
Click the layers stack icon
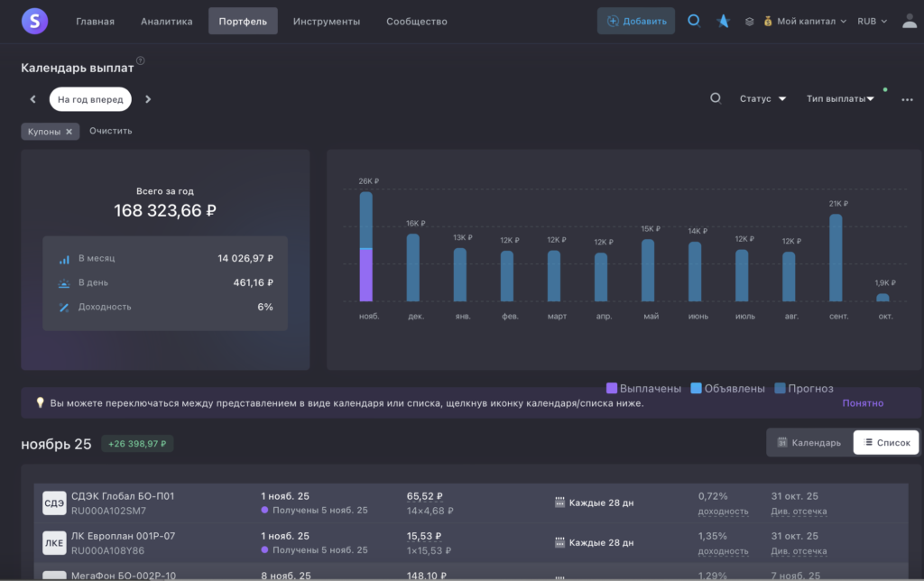click(749, 22)
